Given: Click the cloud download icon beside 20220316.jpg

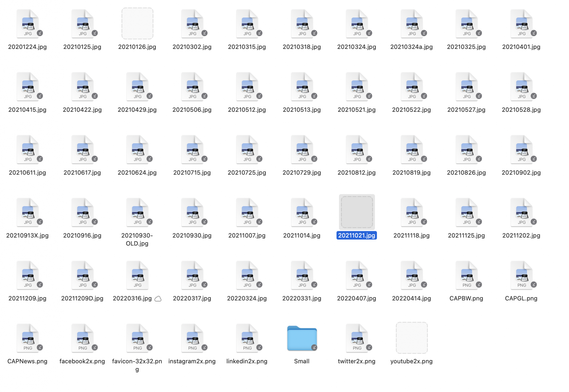Looking at the screenshot, I should tap(158, 299).
